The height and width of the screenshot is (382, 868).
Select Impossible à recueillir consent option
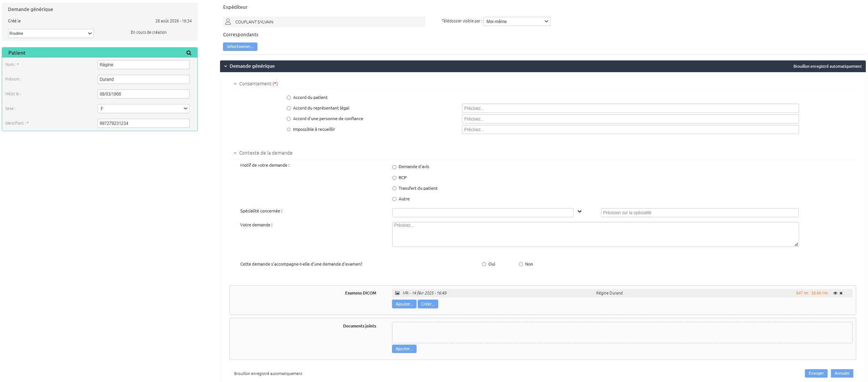tap(289, 129)
